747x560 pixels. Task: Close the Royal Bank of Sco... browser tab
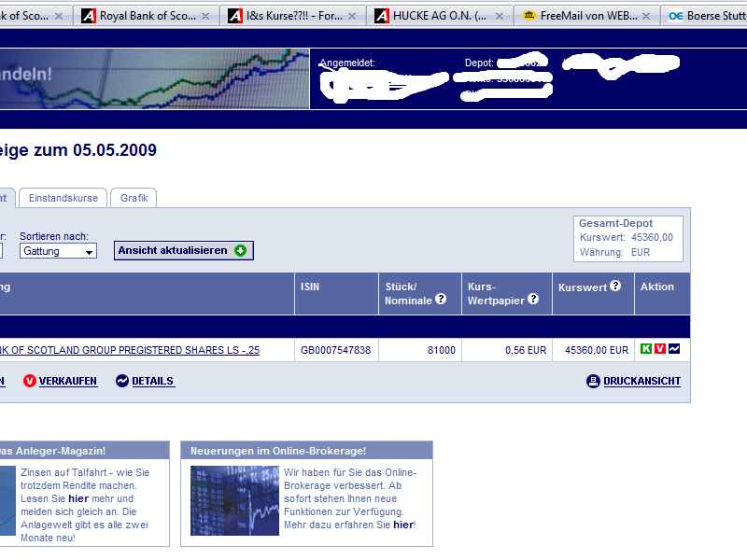pyautogui.click(x=205, y=16)
